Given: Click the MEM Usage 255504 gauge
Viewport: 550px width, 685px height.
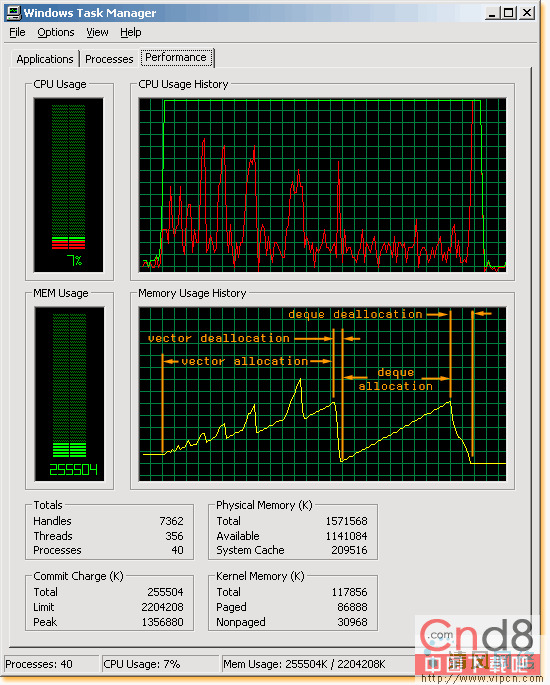Looking at the screenshot, I should pos(69,394).
